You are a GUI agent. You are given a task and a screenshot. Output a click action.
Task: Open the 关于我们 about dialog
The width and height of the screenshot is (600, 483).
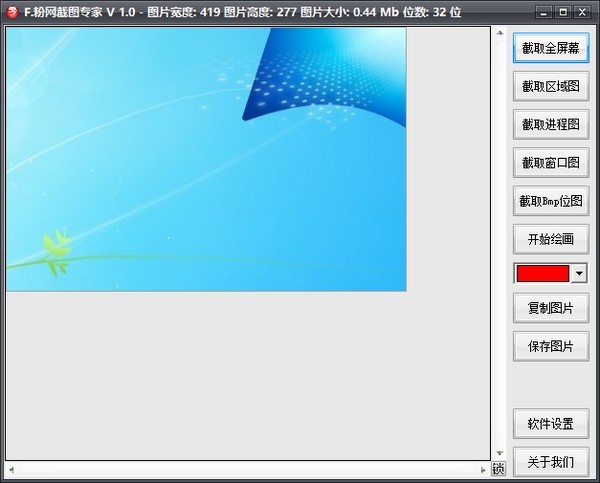[550, 462]
